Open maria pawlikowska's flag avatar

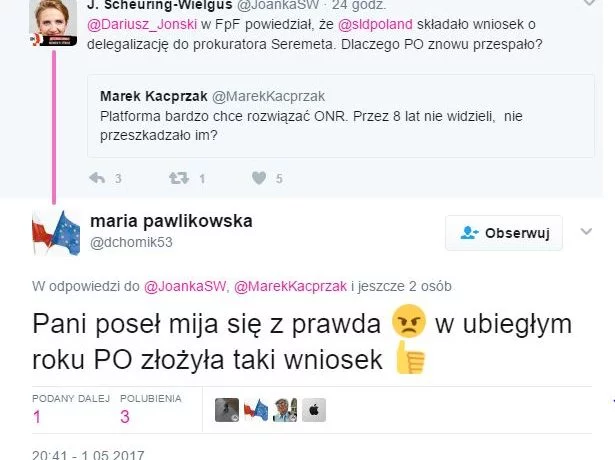[x=56, y=233]
